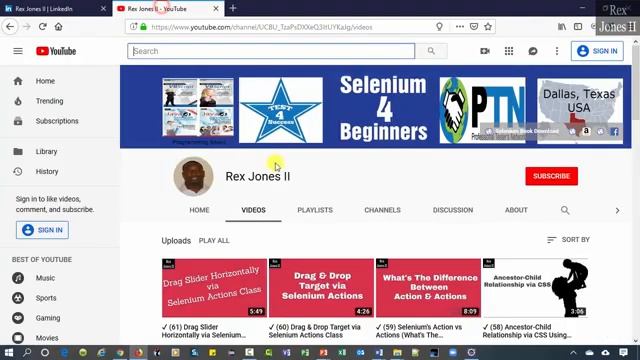
Task: Open the Action & Actions difference thumbnail
Action: pyautogui.click(x=428, y=288)
